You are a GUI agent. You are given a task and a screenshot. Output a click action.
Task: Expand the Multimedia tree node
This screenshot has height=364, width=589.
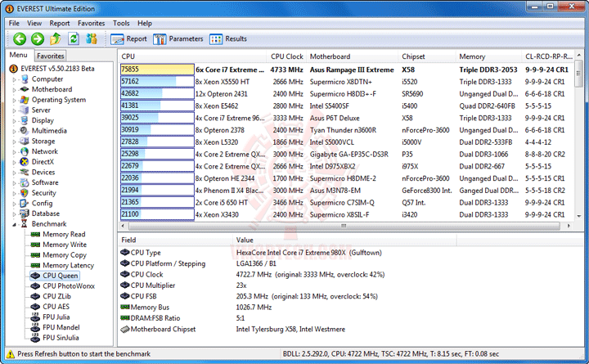click(x=14, y=131)
